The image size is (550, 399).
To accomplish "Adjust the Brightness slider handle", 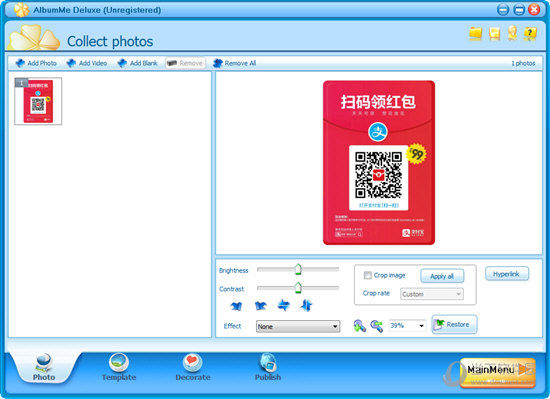I will coord(298,269).
